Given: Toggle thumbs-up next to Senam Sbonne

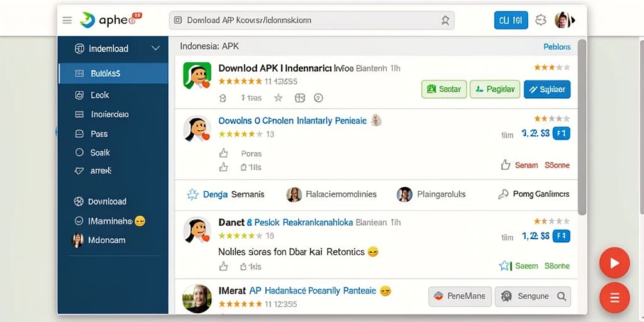Looking at the screenshot, I should coord(506,165).
